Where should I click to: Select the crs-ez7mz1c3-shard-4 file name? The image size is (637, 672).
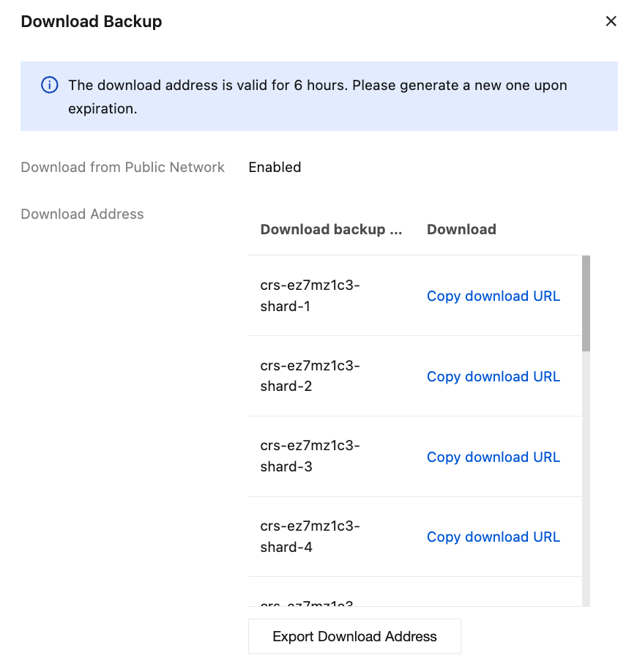pyautogui.click(x=310, y=537)
